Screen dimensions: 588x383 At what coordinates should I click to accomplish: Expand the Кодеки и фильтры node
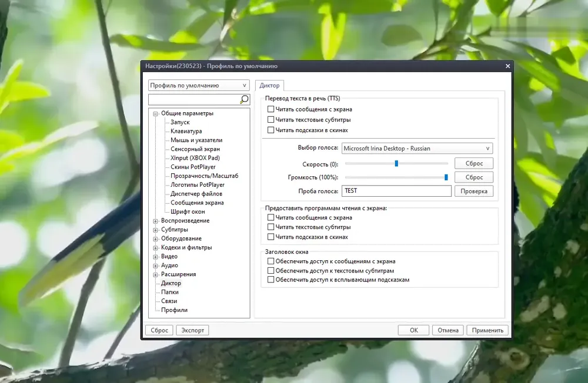coord(155,248)
